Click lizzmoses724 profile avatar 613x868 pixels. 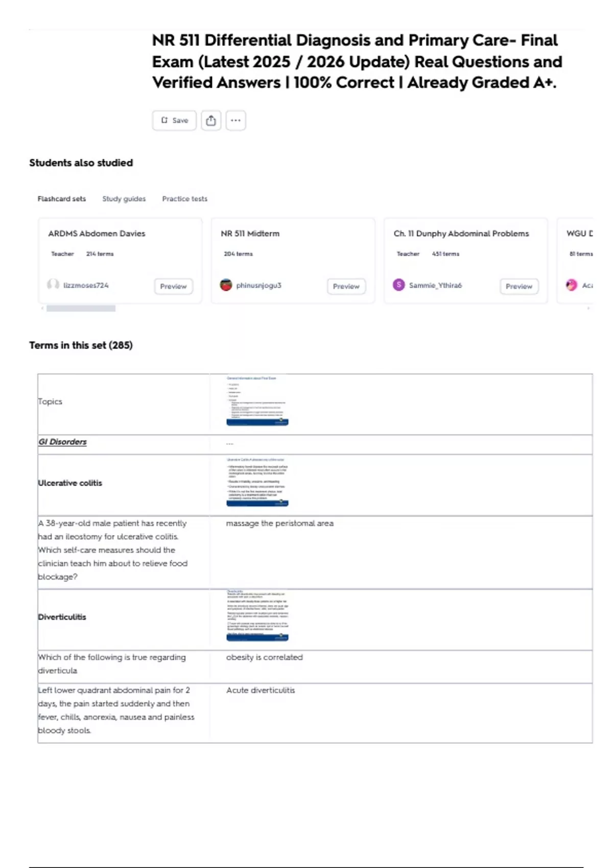tap(53, 285)
